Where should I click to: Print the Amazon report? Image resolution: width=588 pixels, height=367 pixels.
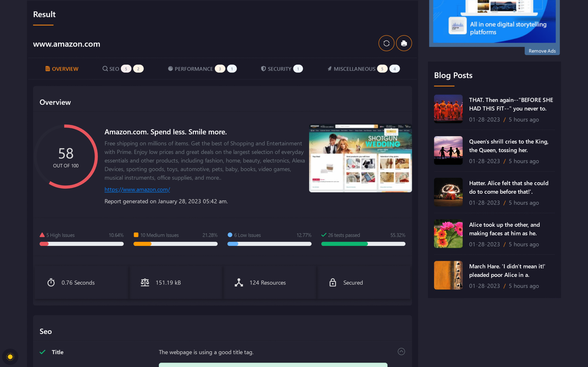[x=404, y=43]
